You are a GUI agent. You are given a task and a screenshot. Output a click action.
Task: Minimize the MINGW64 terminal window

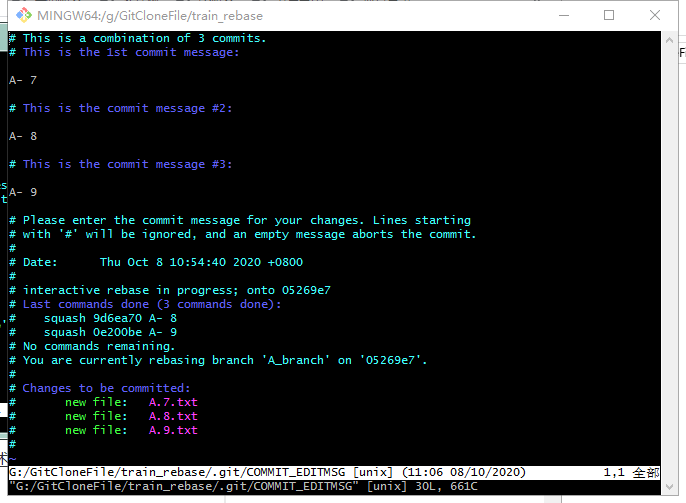564,15
